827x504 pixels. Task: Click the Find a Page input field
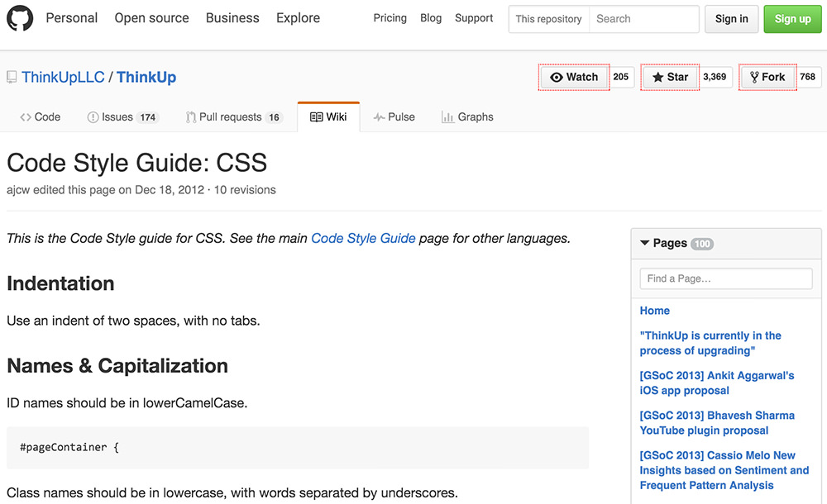(x=725, y=278)
